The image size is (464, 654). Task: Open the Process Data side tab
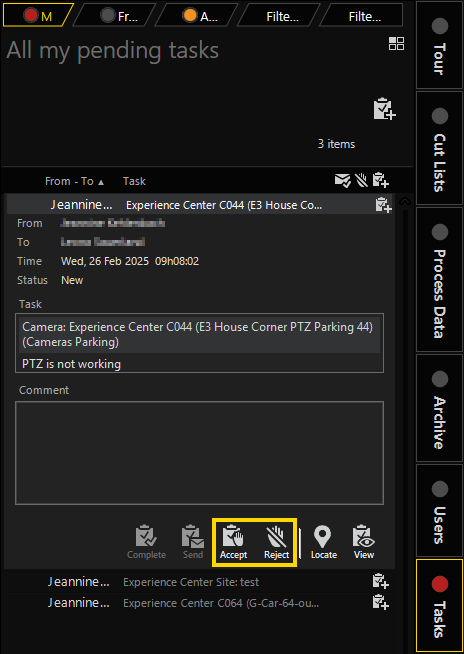(439, 279)
